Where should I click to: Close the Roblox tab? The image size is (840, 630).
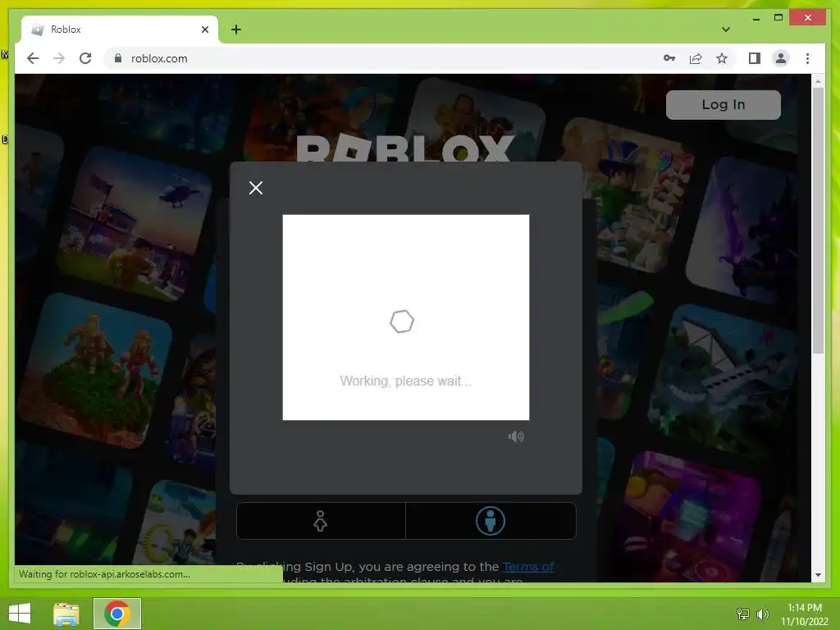click(204, 30)
